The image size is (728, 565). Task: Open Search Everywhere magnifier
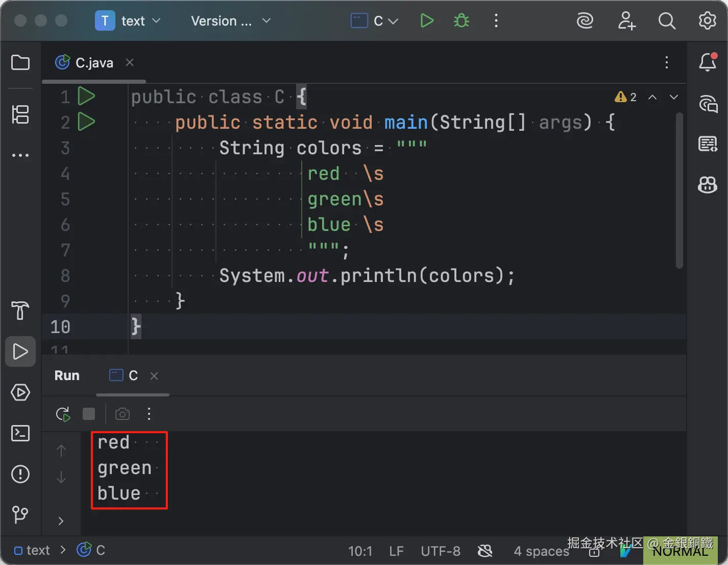click(667, 21)
